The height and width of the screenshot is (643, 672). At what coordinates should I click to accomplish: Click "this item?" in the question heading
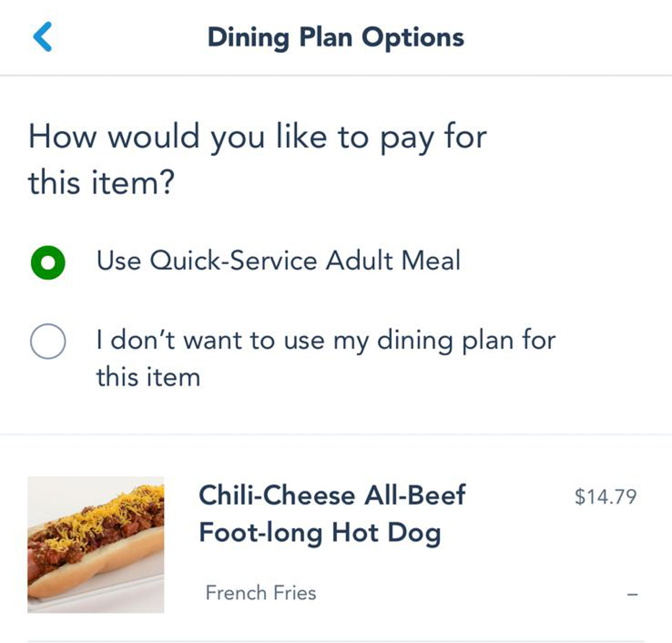click(x=101, y=183)
